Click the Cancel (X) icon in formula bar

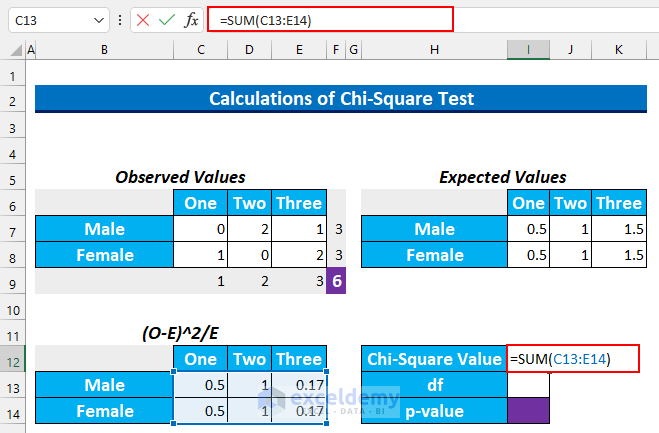click(143, 20)
